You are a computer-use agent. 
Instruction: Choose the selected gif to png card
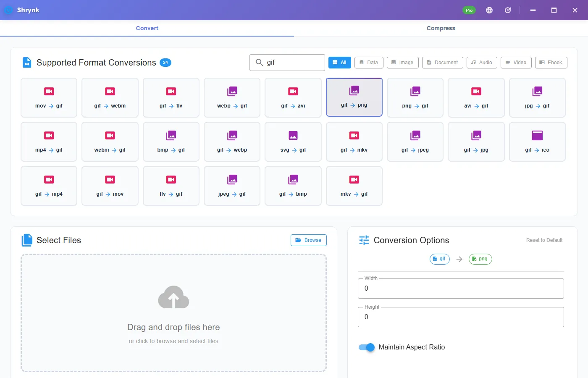pyautogui.click(x=354, y=97)
